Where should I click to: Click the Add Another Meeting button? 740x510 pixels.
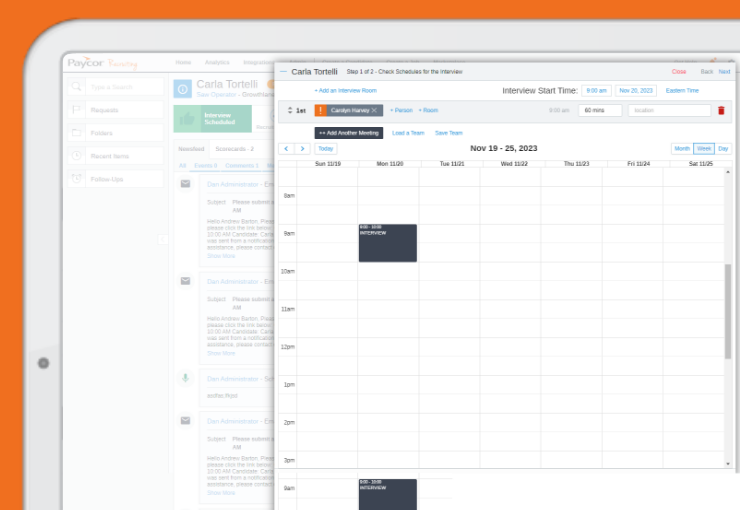pyautogui.click(x=349, y=133)
